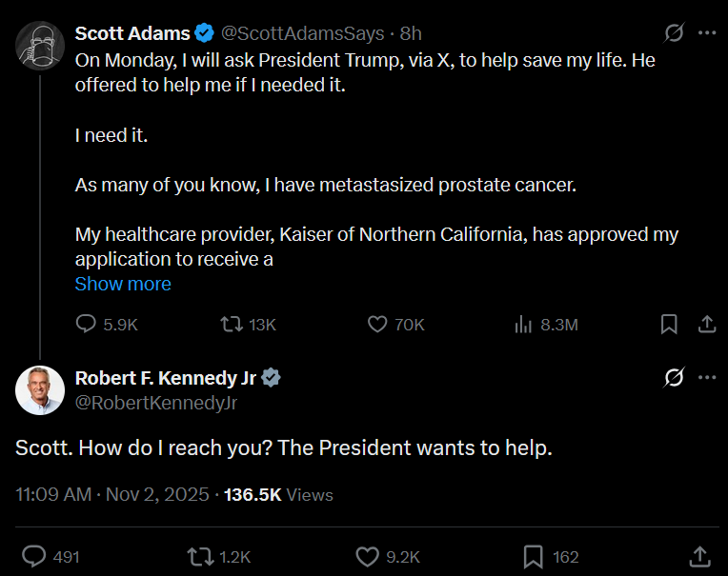Bookmark Robert F. Kennedy Jr's post
This screenshot has width=728, height=576.
point(534,556)
